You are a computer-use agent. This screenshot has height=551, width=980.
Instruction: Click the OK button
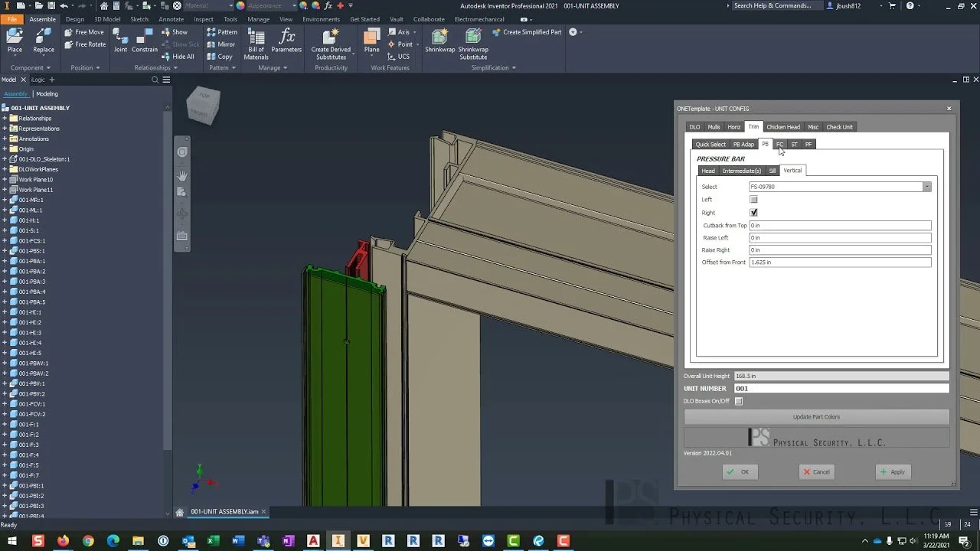(x=740, y=472)
